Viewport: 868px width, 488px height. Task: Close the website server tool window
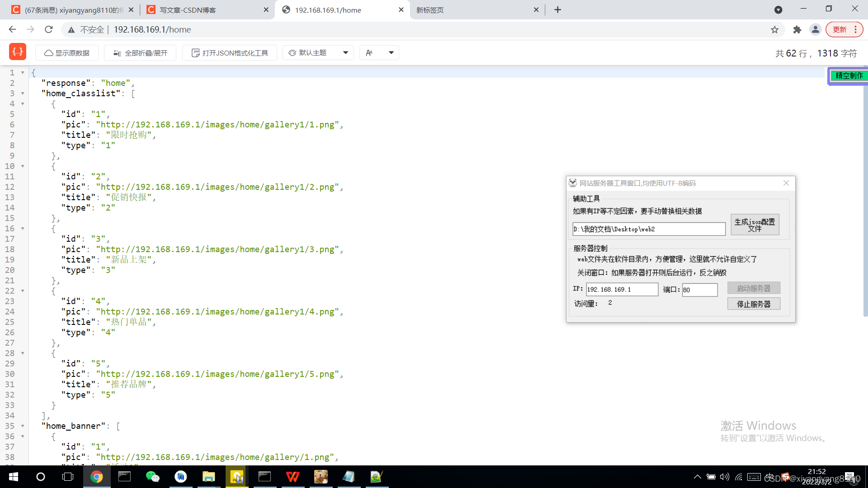pos(786,183)
